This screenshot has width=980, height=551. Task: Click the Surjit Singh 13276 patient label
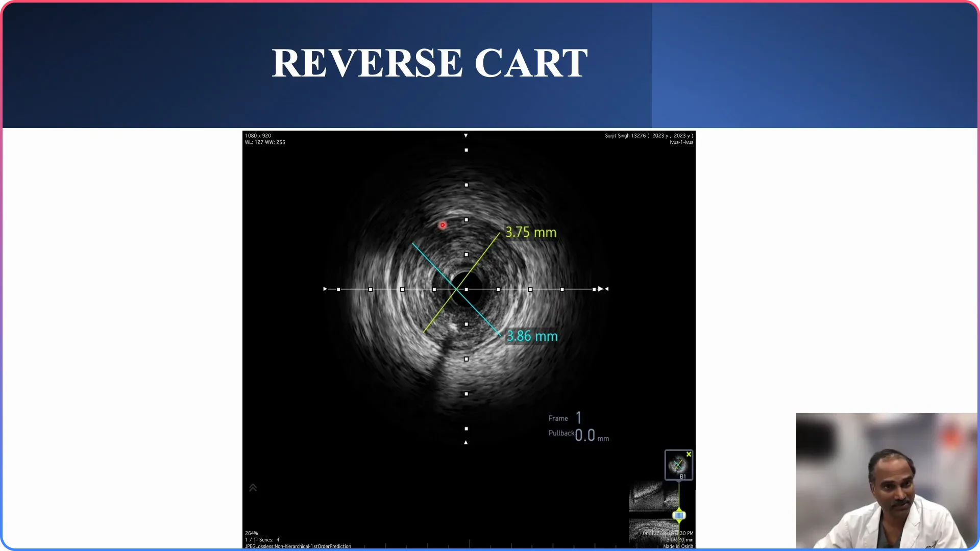(649, 136)
